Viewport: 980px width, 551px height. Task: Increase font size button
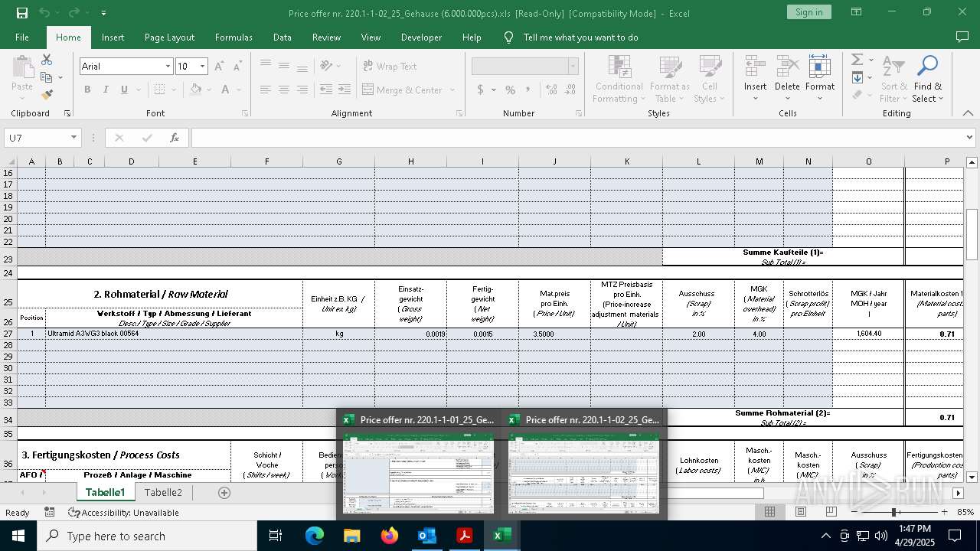[219, 67]
